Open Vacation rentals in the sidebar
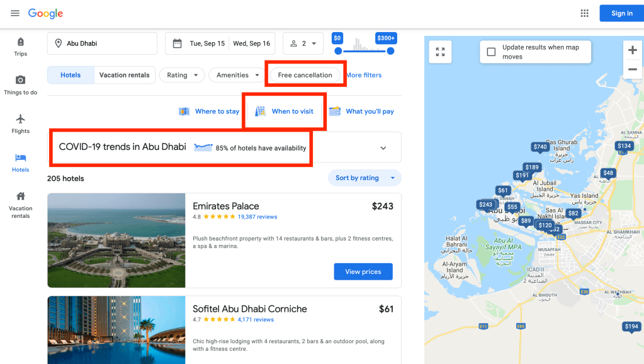Viewport: 644px width, 364px height. click(21, 204)
